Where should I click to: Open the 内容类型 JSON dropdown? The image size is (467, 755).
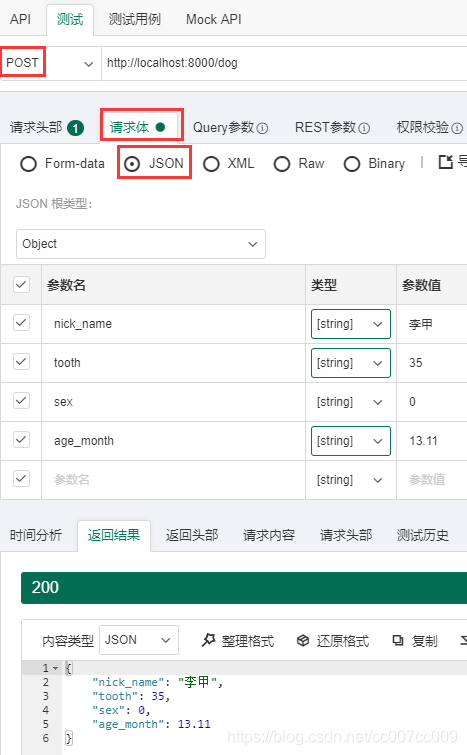(x=139, y=640)
